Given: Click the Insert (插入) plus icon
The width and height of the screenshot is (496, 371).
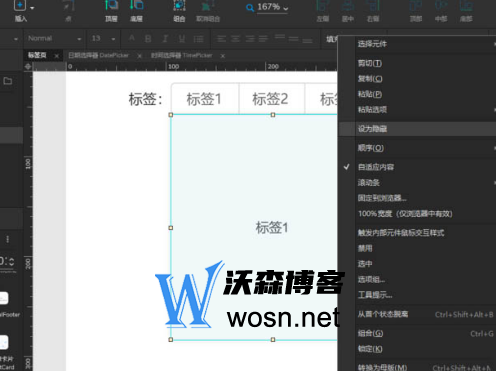Looking at the screenshot, I should (x=20, y=5).
